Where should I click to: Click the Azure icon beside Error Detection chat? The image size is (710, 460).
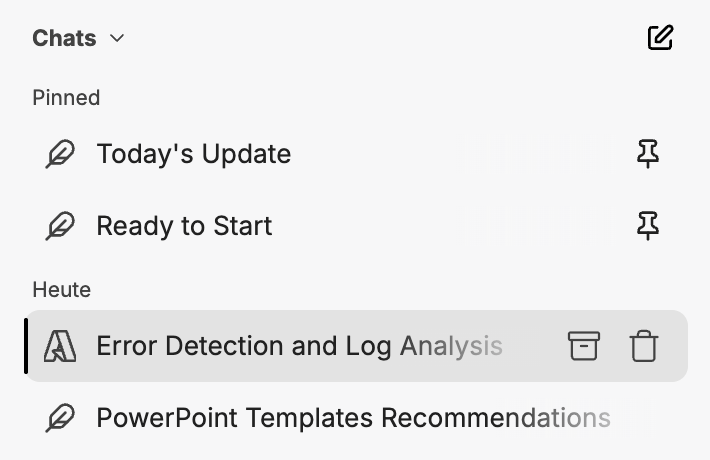coord(60,346)
